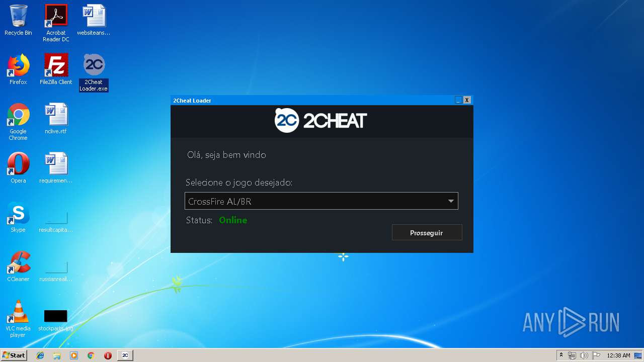644x362 pixels.
Task: Select 2Cheat Loader.exe desktop icon
Action: [x=94, y=72]
